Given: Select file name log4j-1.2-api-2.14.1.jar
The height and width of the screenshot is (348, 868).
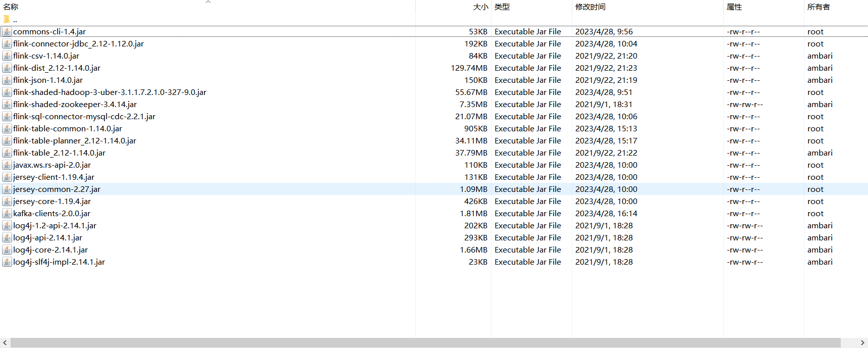Looking at the screenshot, I should (x=55, y=225).
